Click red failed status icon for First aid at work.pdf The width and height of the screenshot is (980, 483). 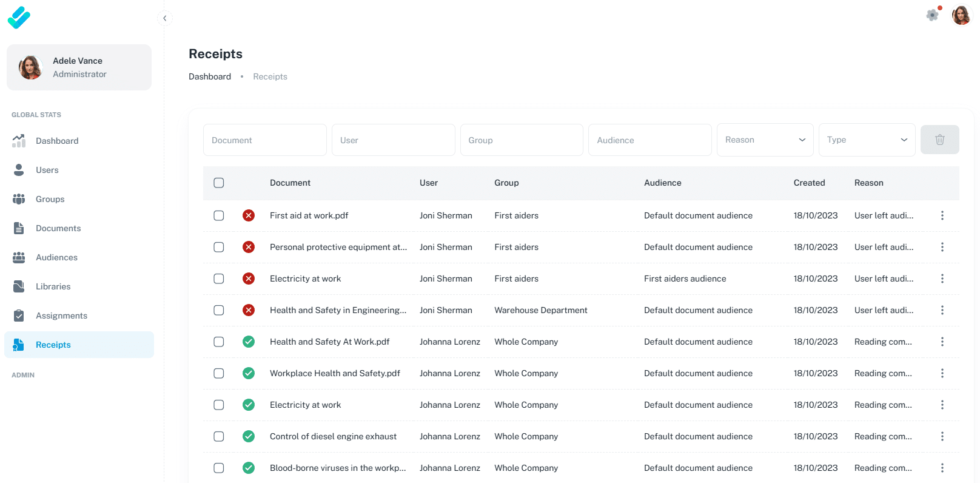point(249,215)
